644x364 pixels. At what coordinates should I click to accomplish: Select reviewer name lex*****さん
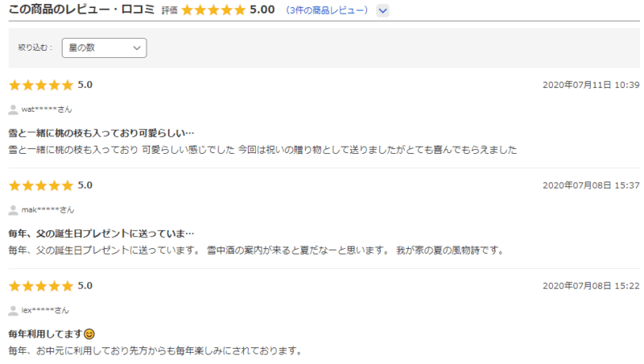tap(45, 310)
